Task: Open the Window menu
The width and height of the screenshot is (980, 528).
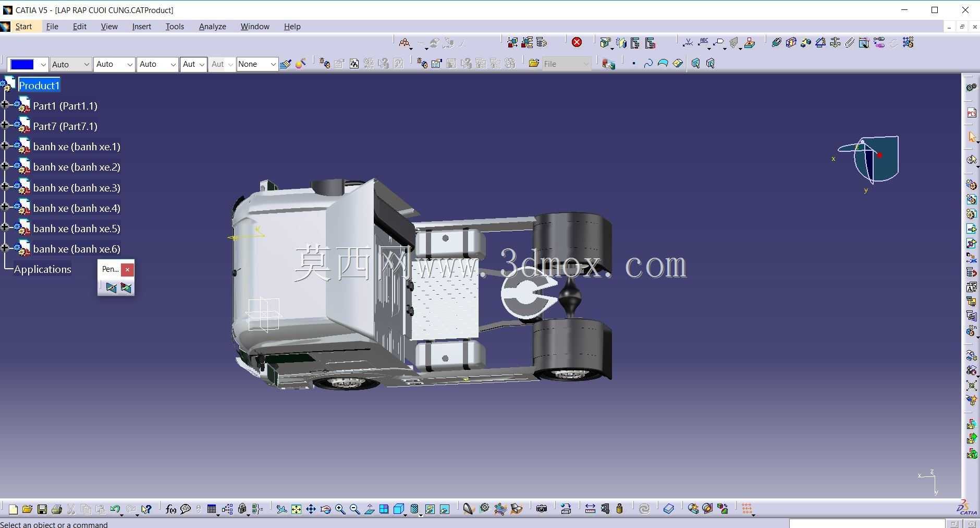Action: click(x=255, y=27)
